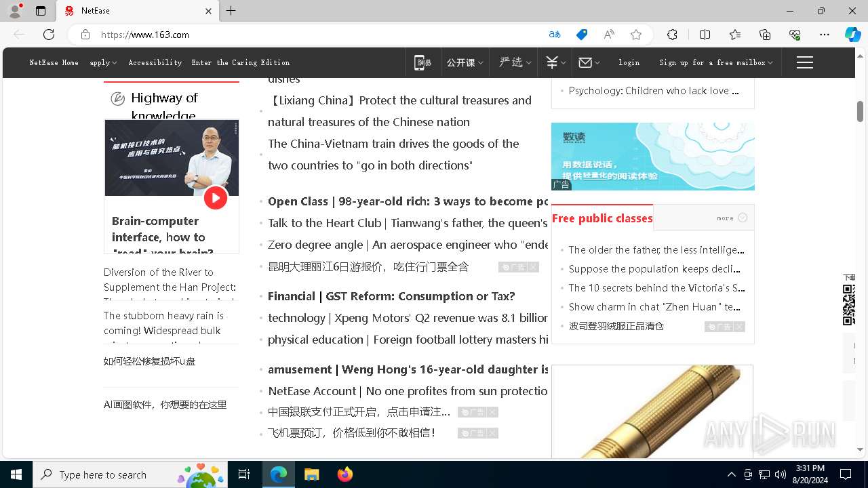Open the shopping price tag icon

tap(582, 35)
